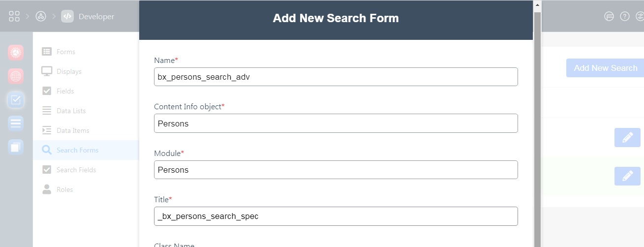Click the blue list-lines icon in left rail

pos(16,123)
